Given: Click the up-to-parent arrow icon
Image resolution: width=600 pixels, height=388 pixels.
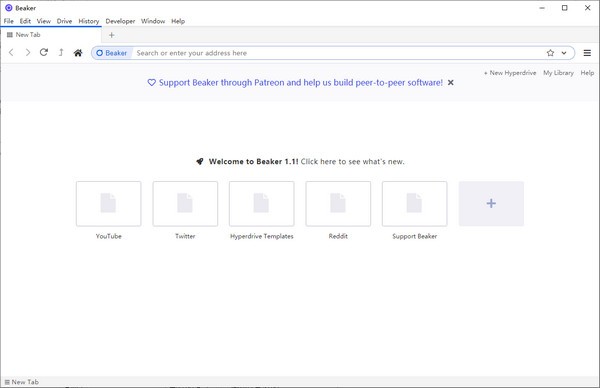Looking at the screenshot, I should [x=61, y=52].
